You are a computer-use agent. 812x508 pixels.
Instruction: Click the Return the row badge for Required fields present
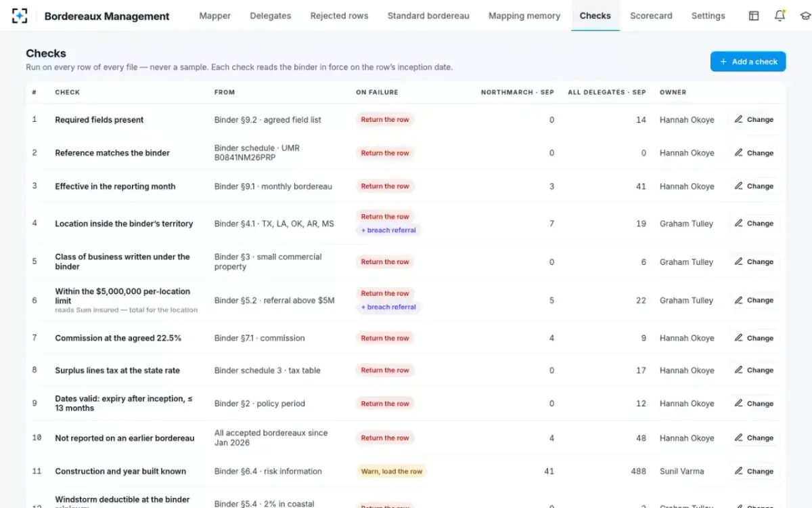coord(385,120)
